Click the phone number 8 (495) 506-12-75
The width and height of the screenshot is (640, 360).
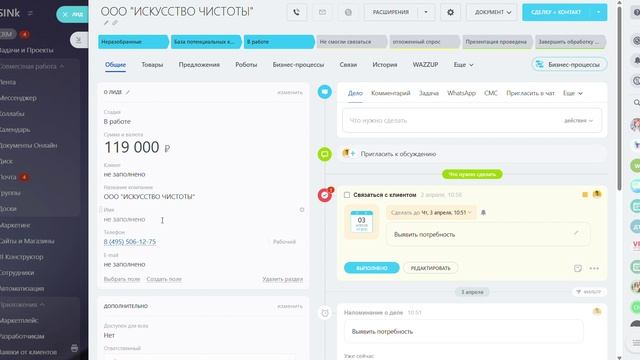(130, 242)
